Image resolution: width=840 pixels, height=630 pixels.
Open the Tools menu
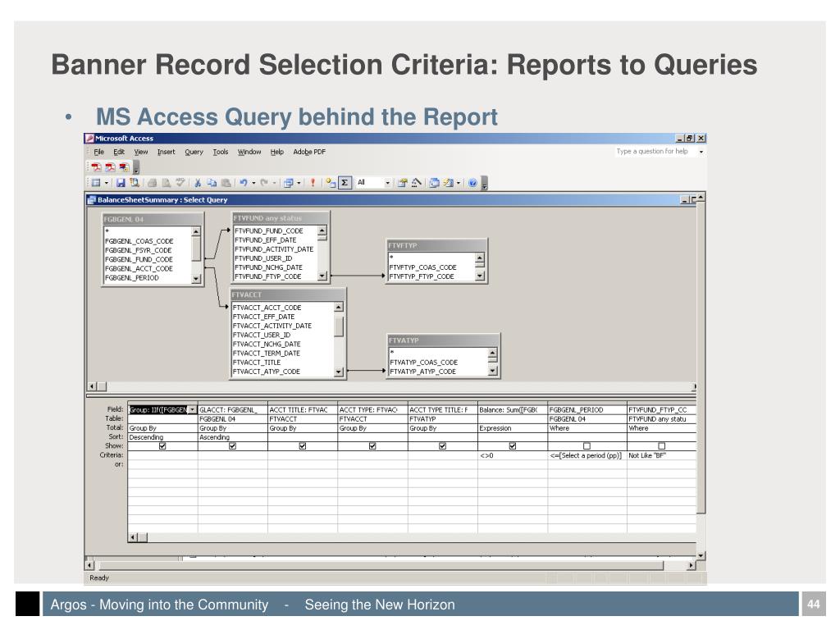[221, 152]
